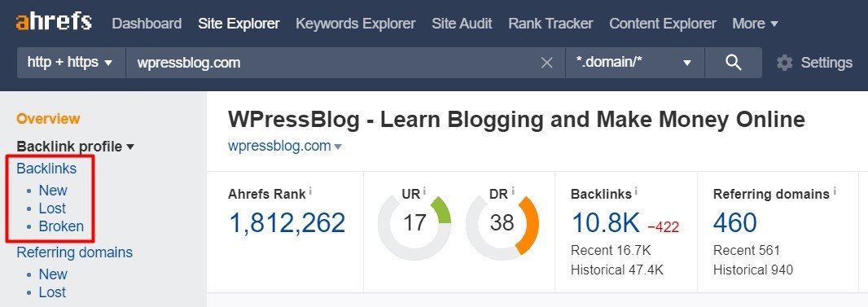The image size is (868, 307).
Task: Expand the More menu in top navigation
Action: [x=755, y=24]
